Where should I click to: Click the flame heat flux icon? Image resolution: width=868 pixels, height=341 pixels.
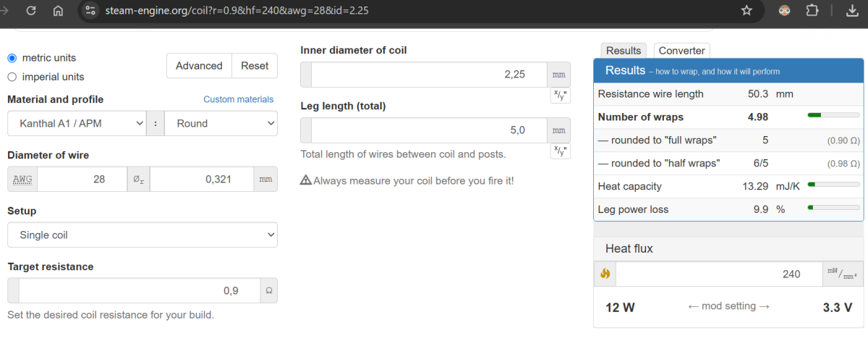605,274
